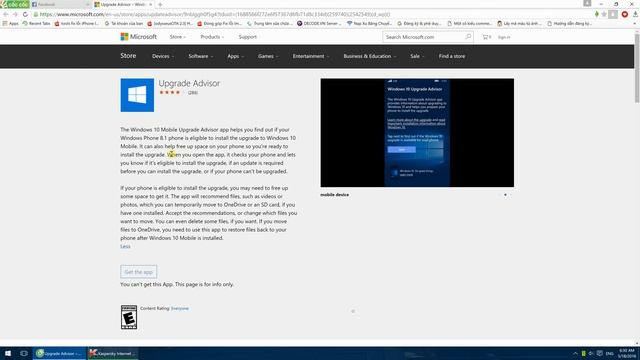Expand the Sale menu

point(417,56)
